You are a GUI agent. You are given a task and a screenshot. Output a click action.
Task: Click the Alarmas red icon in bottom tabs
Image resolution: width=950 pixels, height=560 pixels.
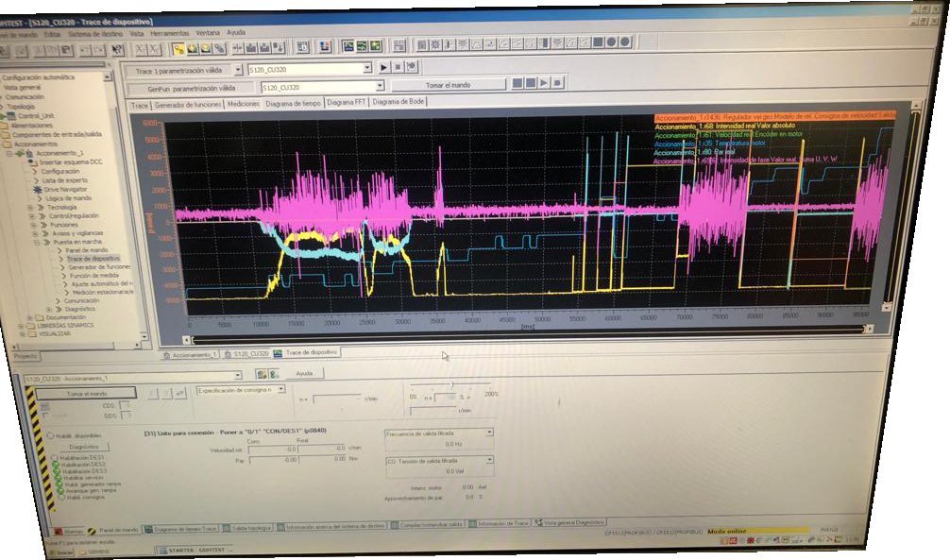(59, 532)
